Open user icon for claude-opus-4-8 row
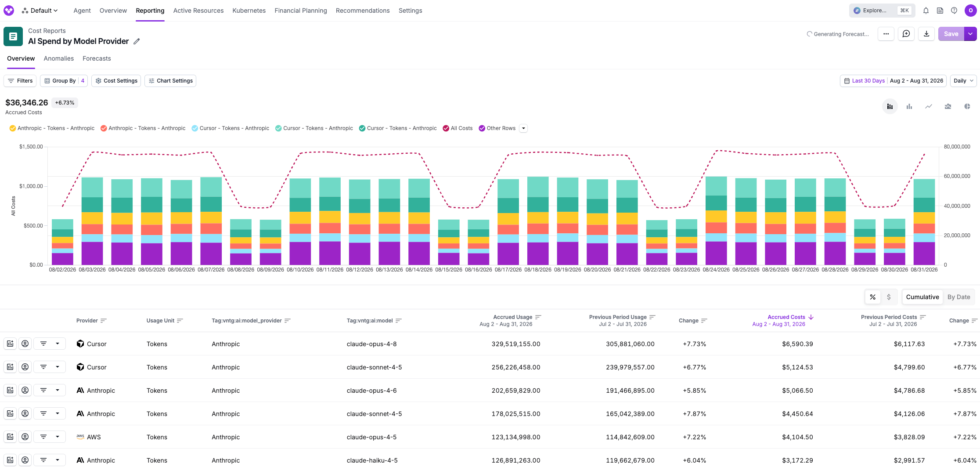The width and height of the screenshot is (980, 467). pyautogui.click(x=25, y=344)
